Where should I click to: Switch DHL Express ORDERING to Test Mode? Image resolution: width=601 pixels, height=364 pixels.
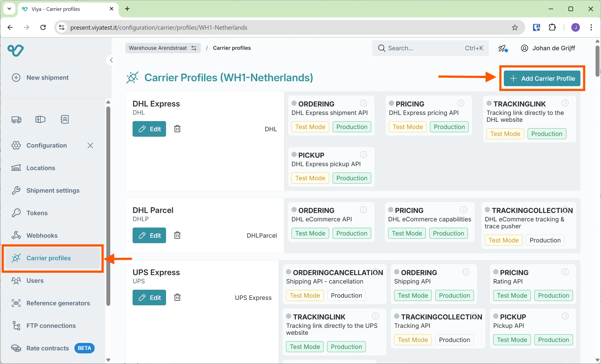(x=310, y=127)
